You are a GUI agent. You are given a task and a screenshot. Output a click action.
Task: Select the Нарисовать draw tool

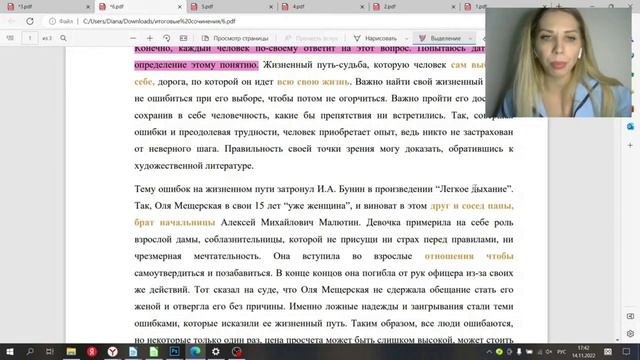(376, 38)
